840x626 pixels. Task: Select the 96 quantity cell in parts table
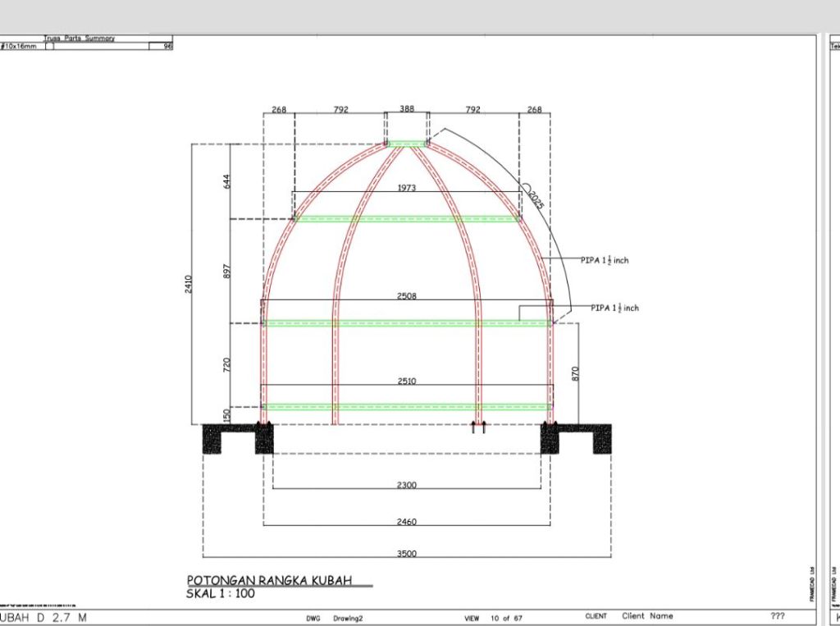click(x=167, y=47)
